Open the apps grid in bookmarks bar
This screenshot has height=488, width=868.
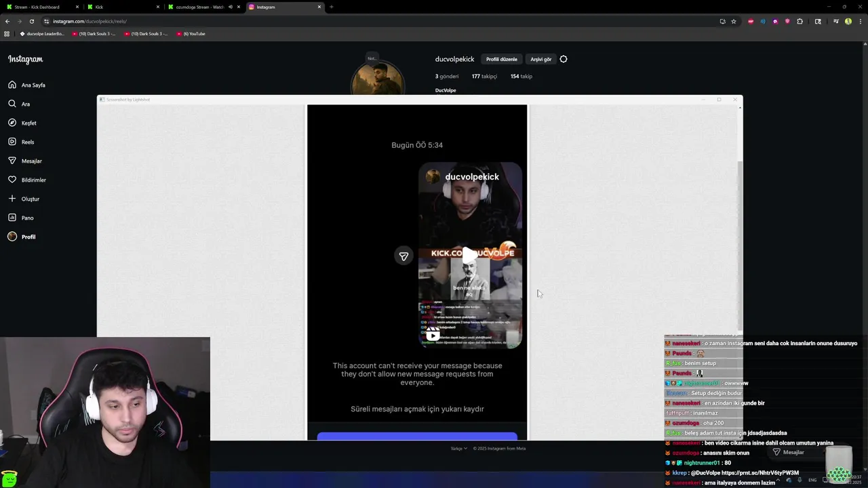(7, 33)
